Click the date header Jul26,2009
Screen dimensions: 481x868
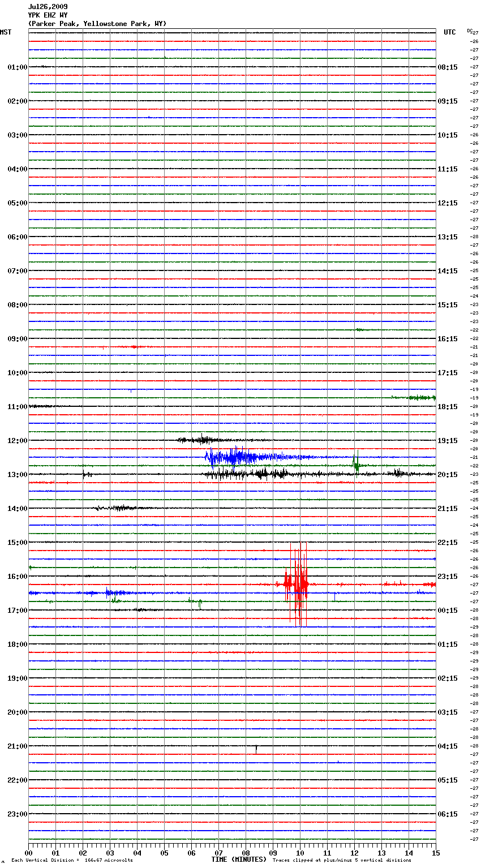[48, 7]
